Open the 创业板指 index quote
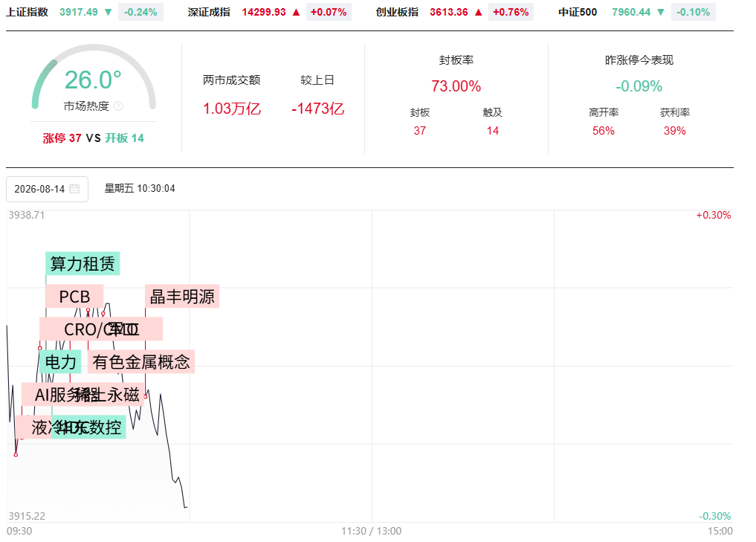756x542 pixels. click(397, 12)
